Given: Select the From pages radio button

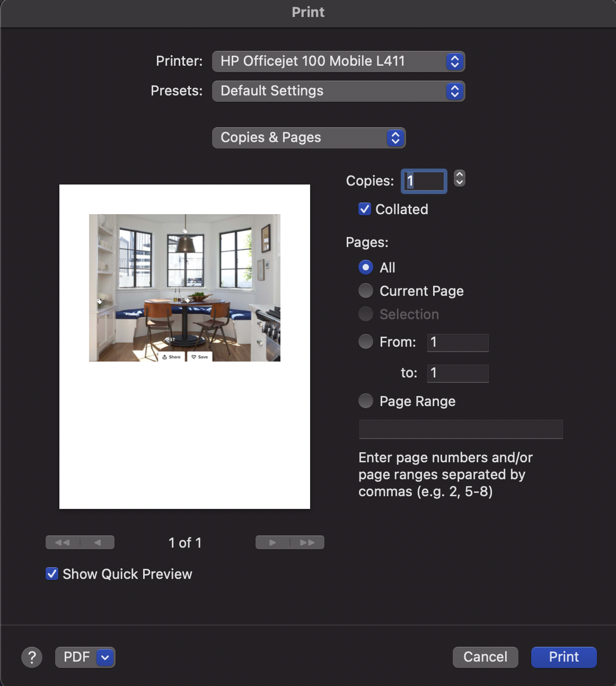Looking at the screenshot, I should point(366,341).
